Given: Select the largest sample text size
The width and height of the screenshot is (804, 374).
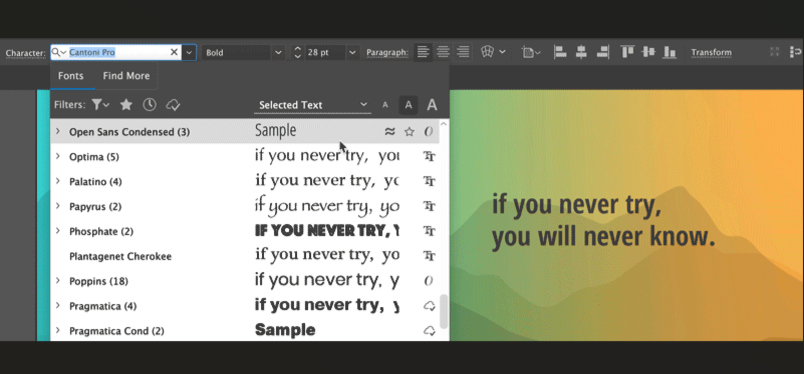Looking at the screenshot, I should coord(432,105).
